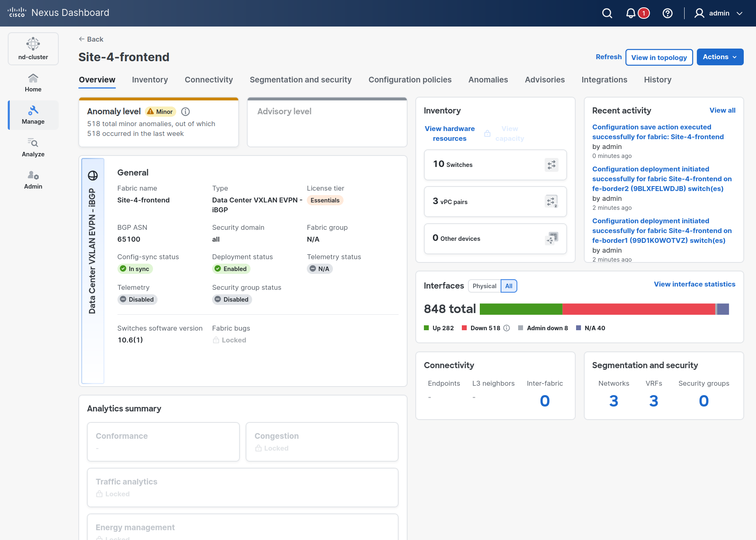Switch to the Connectivity tab

[208, 80]
